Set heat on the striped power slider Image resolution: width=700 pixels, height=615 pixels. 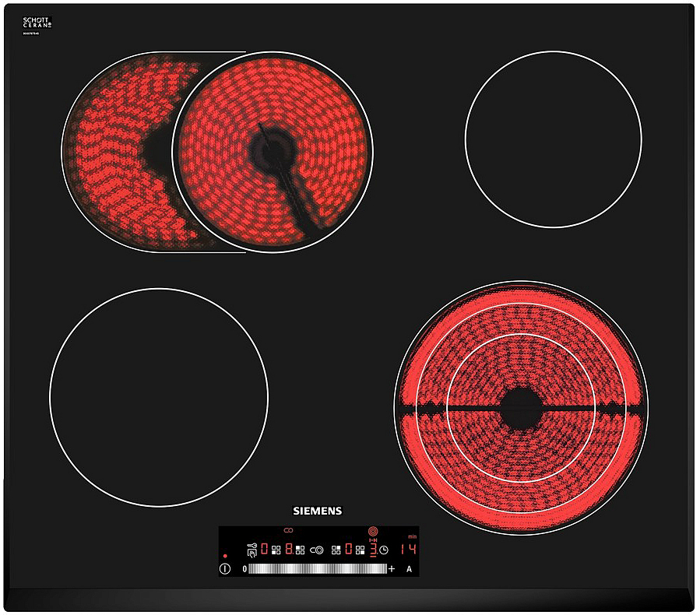pyautogui.click(x=318, y=569)
